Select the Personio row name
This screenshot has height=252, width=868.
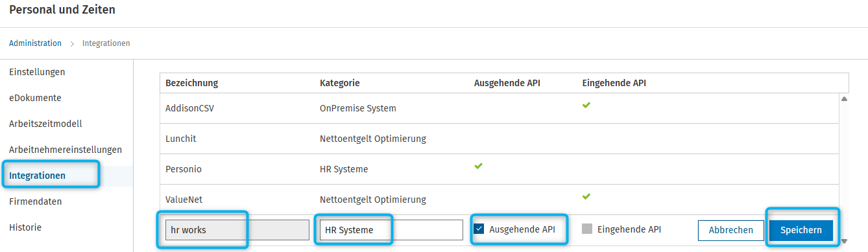tap(184, 169)
